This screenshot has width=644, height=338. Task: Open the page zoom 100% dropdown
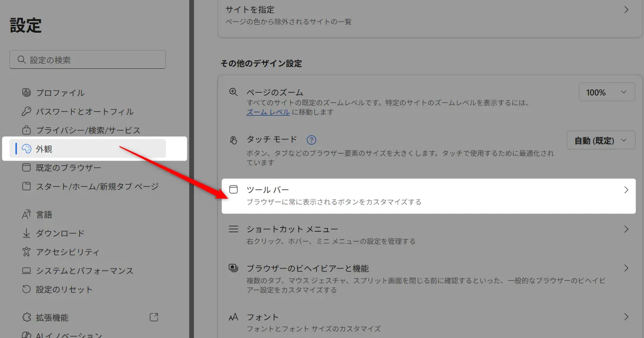[x=607, y=92]
